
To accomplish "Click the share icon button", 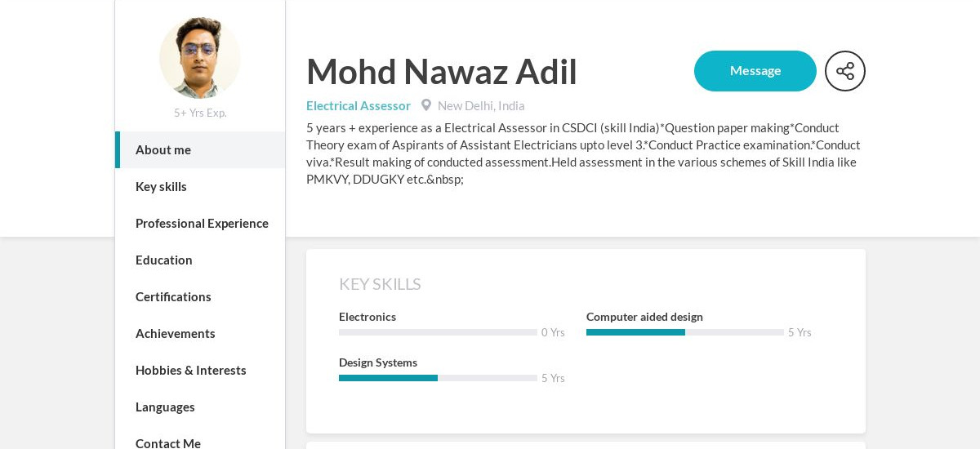I will click(845, 71).
